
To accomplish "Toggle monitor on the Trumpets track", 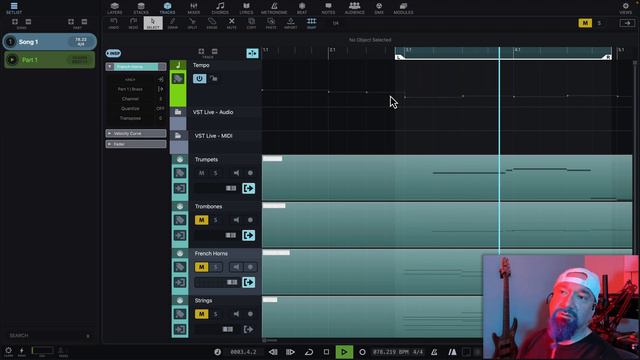I will pyautogui.click(x=236, y=173).
